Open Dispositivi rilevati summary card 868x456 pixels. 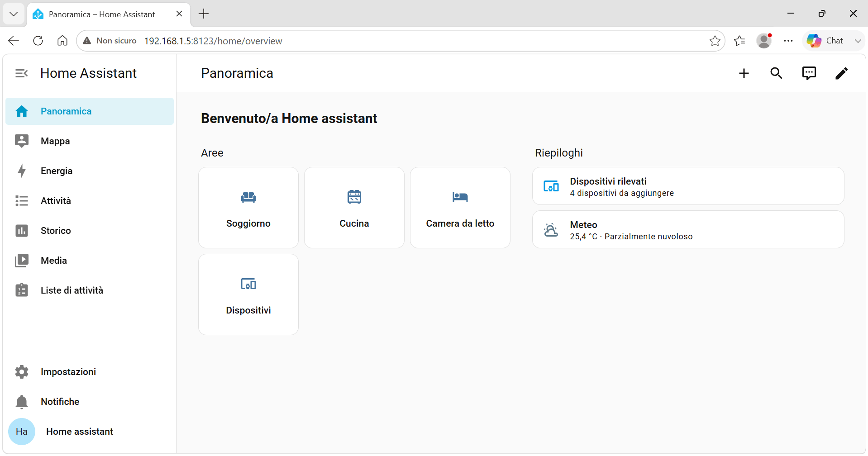pos(688,186)
